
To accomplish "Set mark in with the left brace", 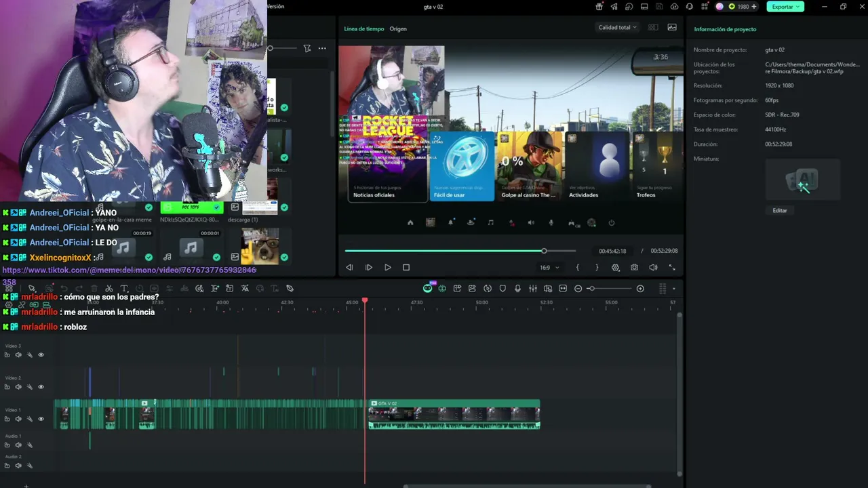I will 578,268.
